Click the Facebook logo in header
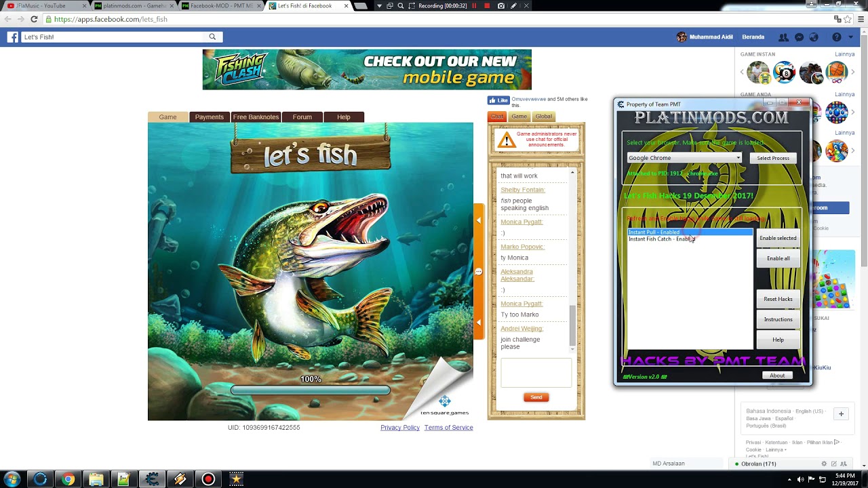This screenshot has width=868, height=488. click(12, 37)
